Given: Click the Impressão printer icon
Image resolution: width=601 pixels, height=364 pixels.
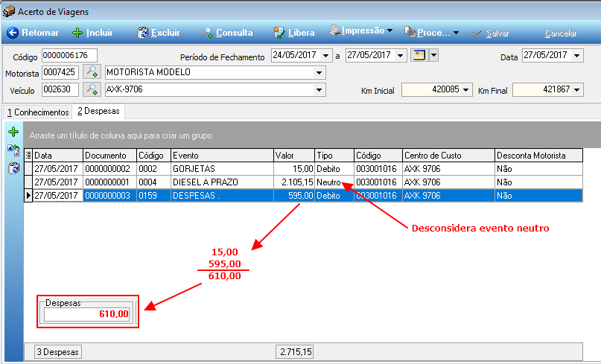Looking at the screenshot, I should pyautogui.click(x=334, y=30).
